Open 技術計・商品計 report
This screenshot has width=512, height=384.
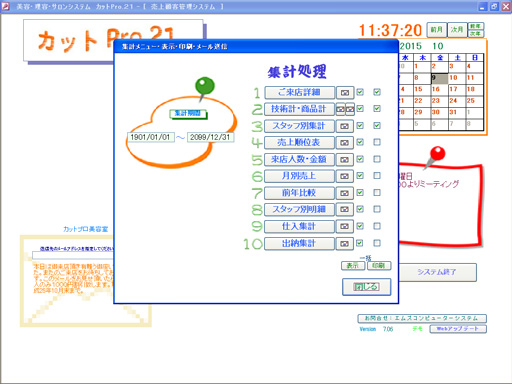pyautogui.click(x=299, y=109)
